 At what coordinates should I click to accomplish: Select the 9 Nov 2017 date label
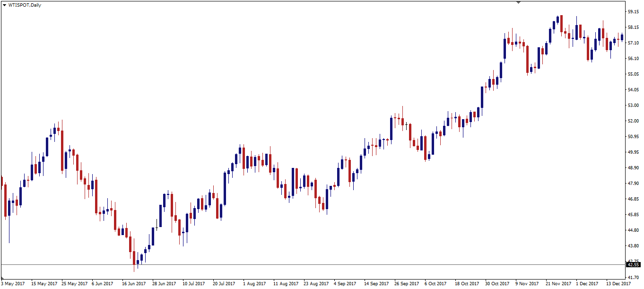tap(527, 284)
